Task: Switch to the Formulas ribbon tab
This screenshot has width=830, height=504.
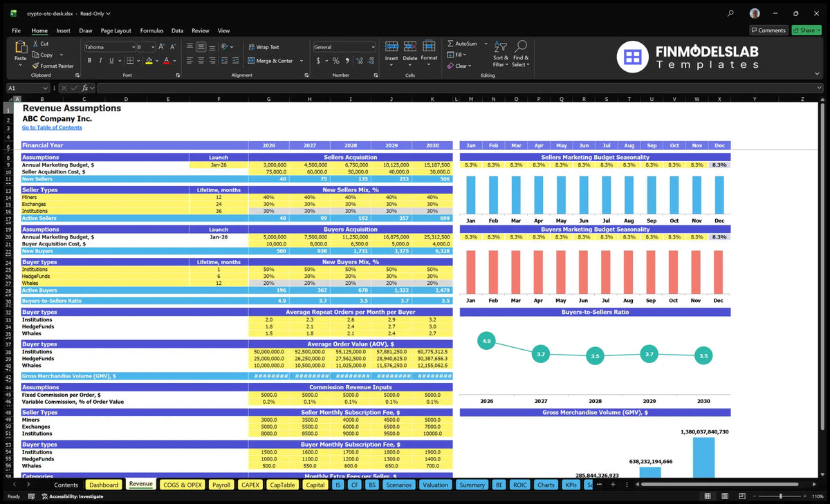Action: [151, 30]
